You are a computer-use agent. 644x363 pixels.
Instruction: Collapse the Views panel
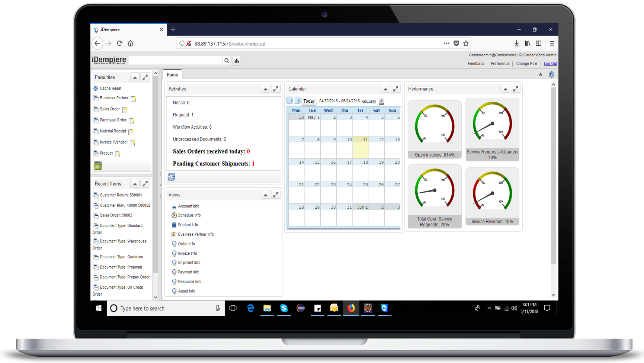[265, 195]
